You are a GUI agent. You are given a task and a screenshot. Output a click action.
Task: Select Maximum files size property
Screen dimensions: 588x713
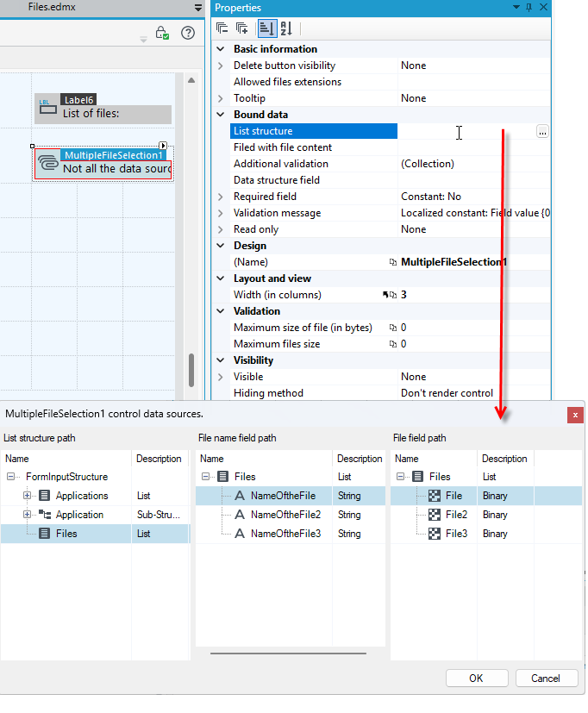314,344
